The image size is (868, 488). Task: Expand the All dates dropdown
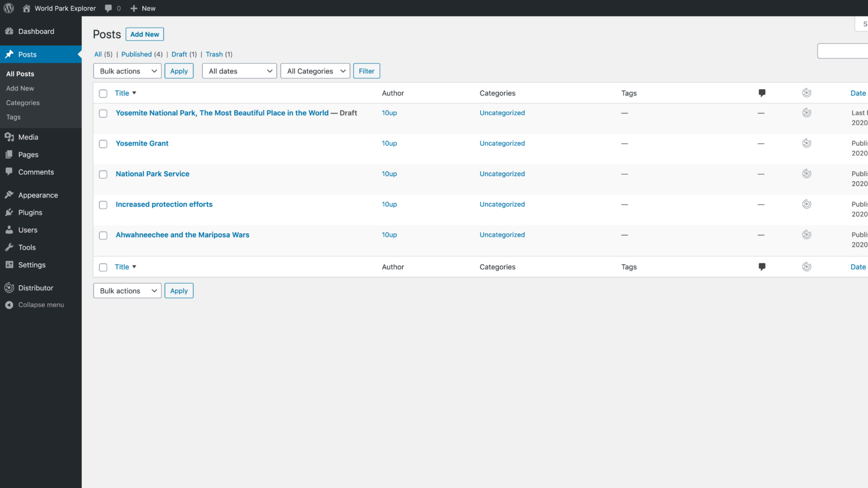(239, 71)
